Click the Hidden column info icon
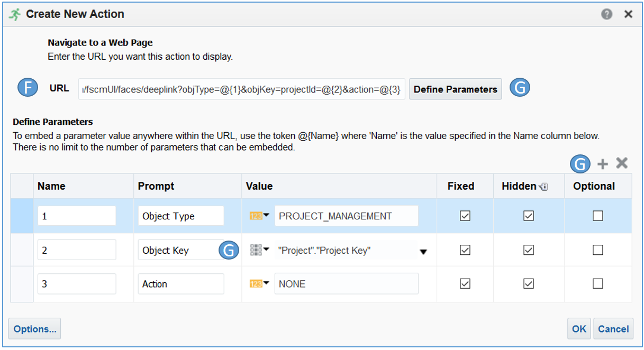This screenshot has width=644, height=350. pyautogui.click(x=543, y=187)
